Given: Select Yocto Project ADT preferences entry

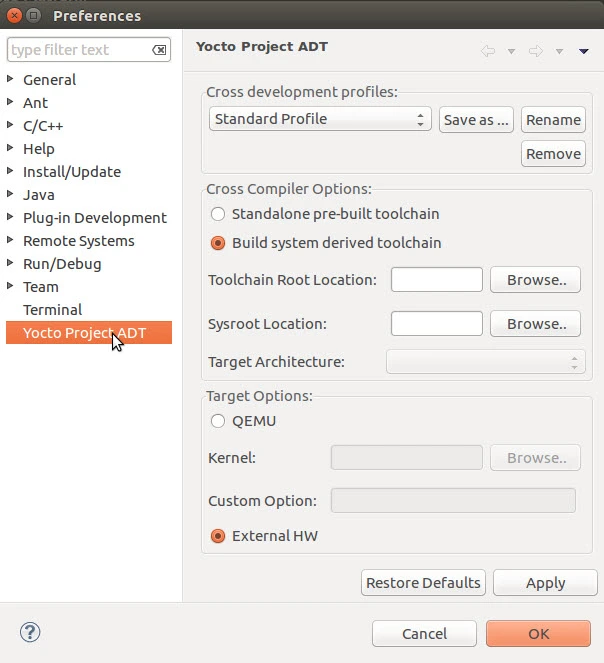Looking at the screenshot, I should tap(84, 333).
